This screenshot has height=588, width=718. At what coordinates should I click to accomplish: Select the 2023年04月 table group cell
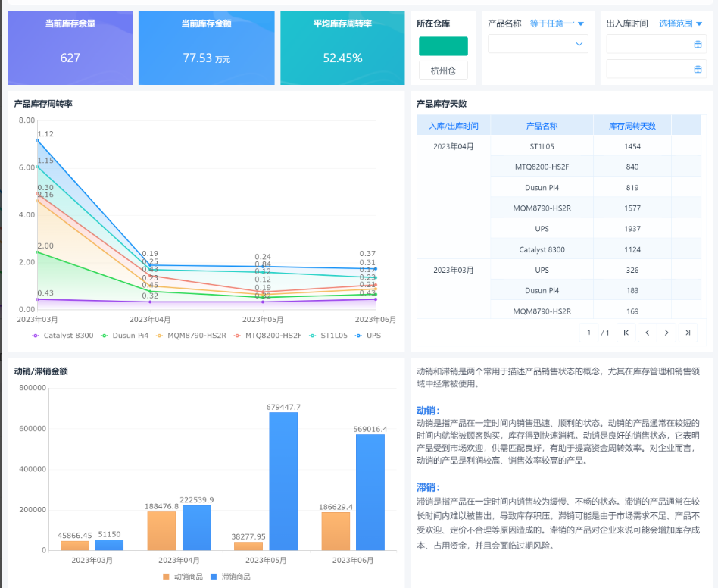[454, 197]
